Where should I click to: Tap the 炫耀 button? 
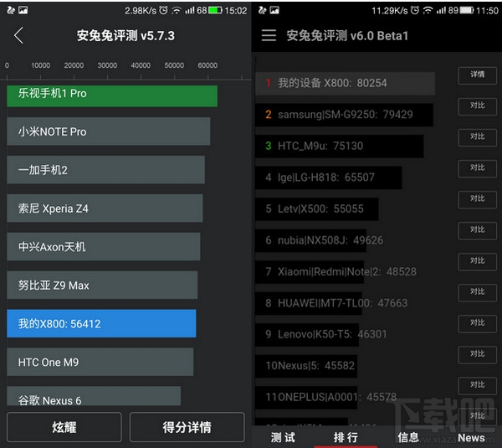tap(64, 427)
